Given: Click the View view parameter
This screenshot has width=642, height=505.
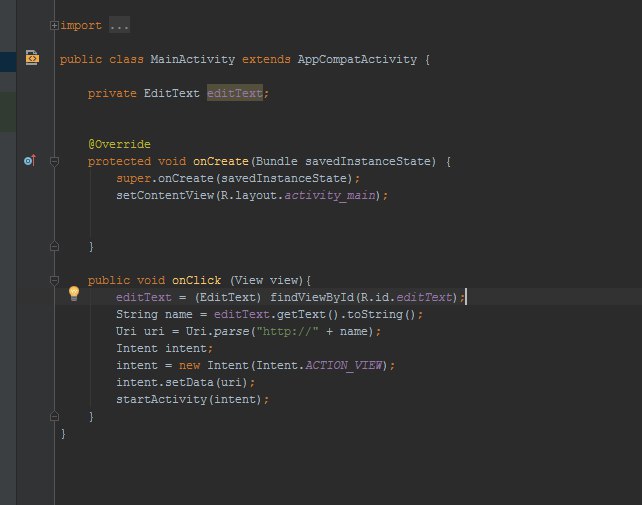Looking at the screenshot, I should [x=266, y=281].
